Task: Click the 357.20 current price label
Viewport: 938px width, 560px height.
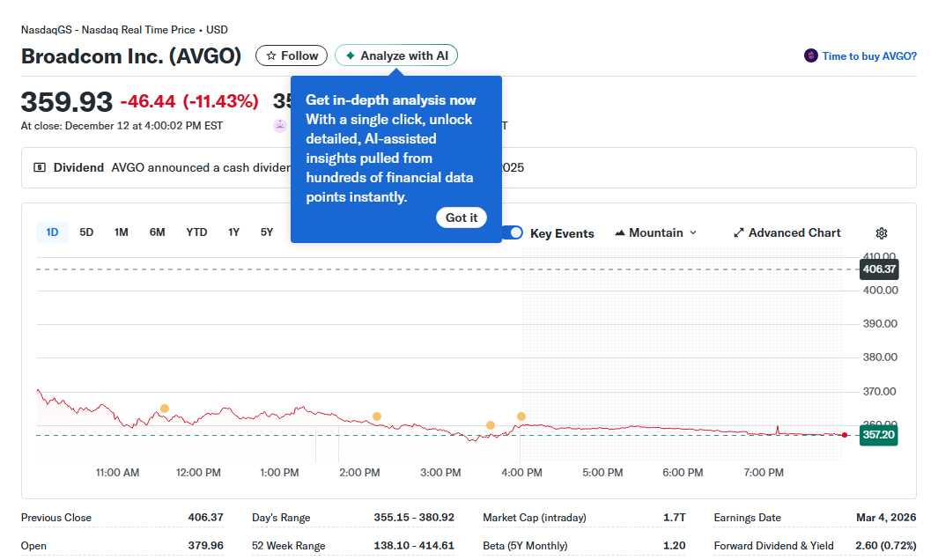Action: coord(878,434)
